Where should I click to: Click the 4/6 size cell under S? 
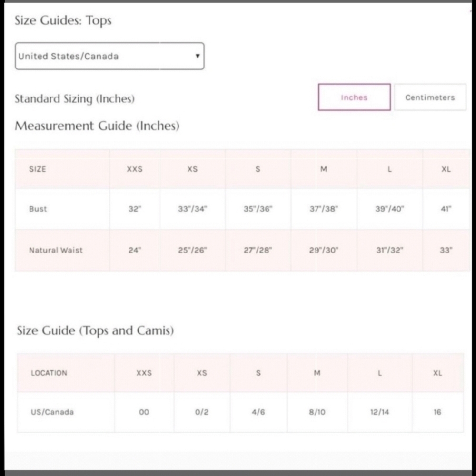click(x=258, y=412)
